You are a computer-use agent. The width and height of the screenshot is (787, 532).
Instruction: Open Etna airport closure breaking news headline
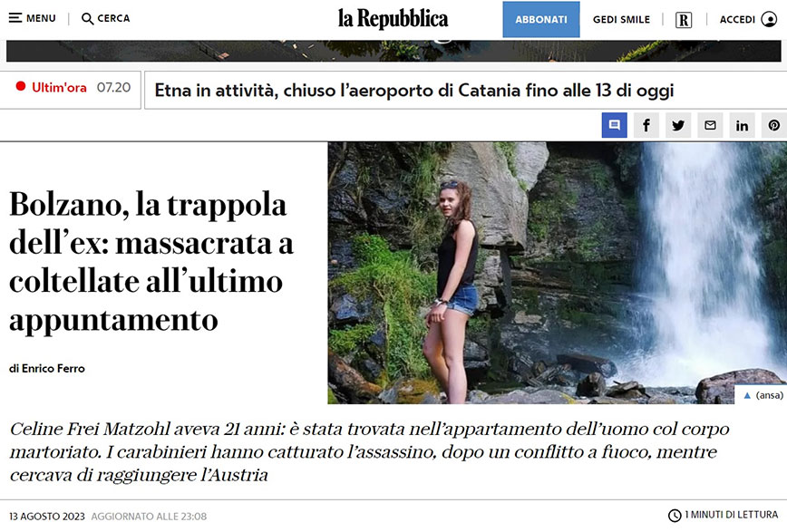414,91
